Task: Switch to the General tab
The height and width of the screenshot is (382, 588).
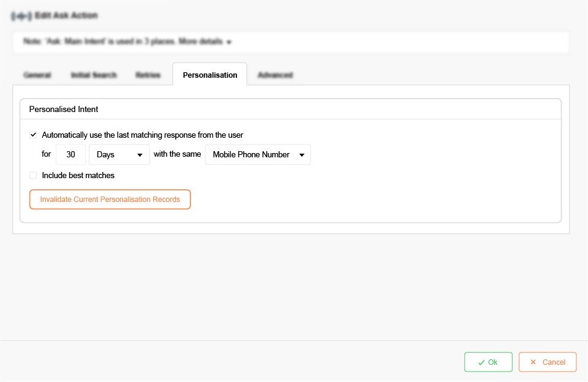Action: [x=37, y=75]
